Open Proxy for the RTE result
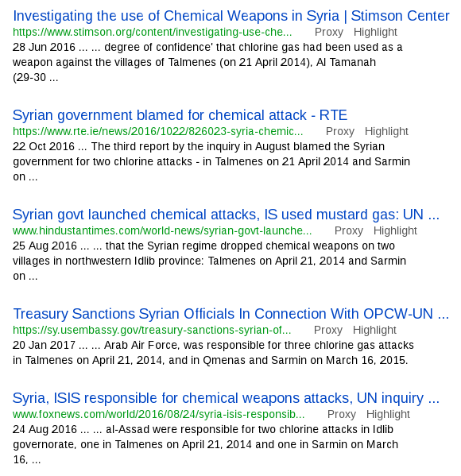 coord(340,131)
